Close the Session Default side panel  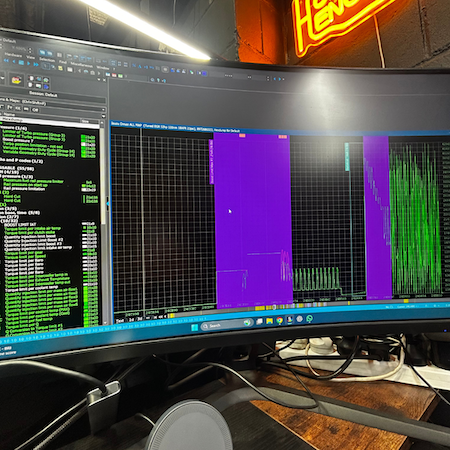click(104, 80)
